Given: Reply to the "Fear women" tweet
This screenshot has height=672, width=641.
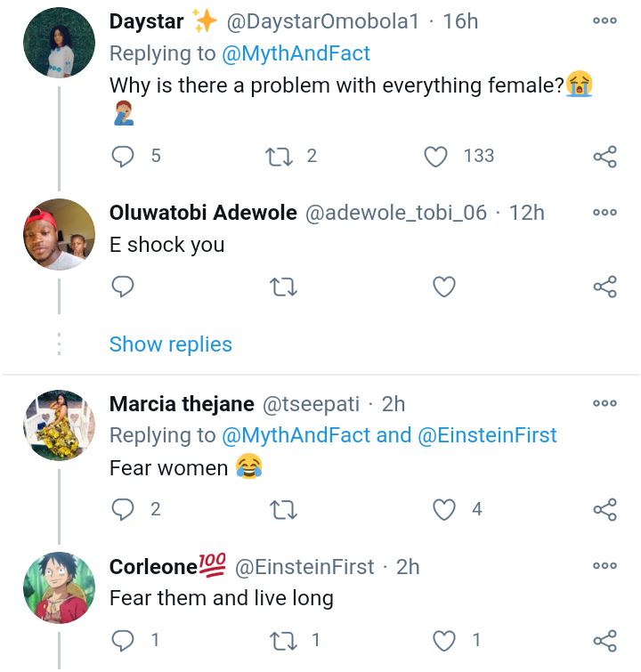Looking at the screenshot, I should [x=123, y=510].
